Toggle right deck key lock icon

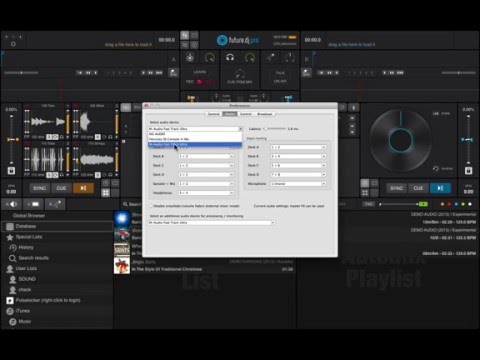(469, 171)
